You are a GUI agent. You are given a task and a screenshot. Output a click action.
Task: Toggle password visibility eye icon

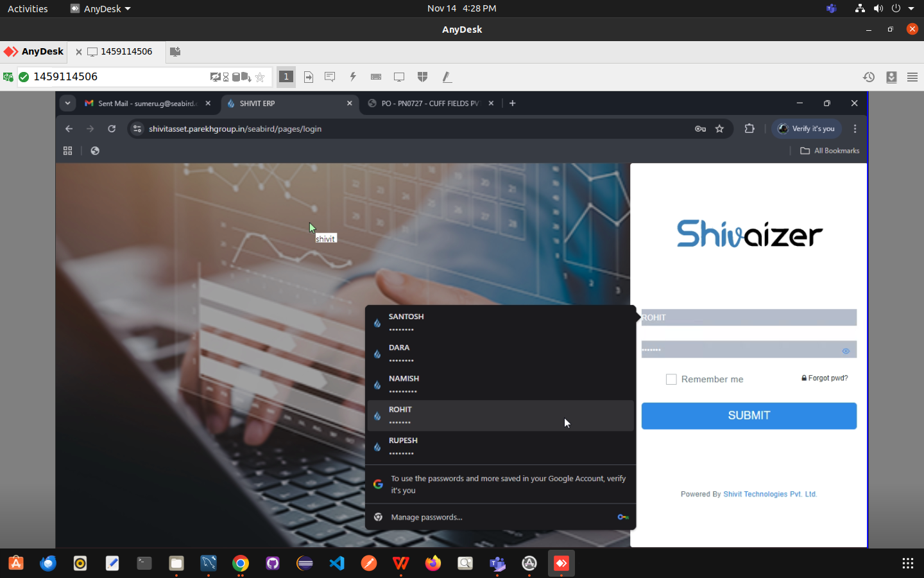point(846,351)
